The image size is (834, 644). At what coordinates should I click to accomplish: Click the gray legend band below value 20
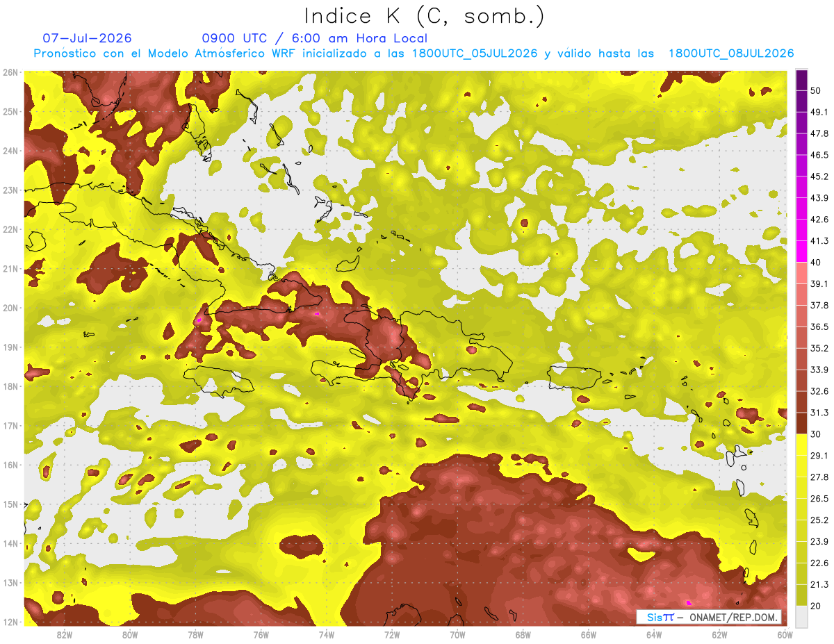point(801,616)
